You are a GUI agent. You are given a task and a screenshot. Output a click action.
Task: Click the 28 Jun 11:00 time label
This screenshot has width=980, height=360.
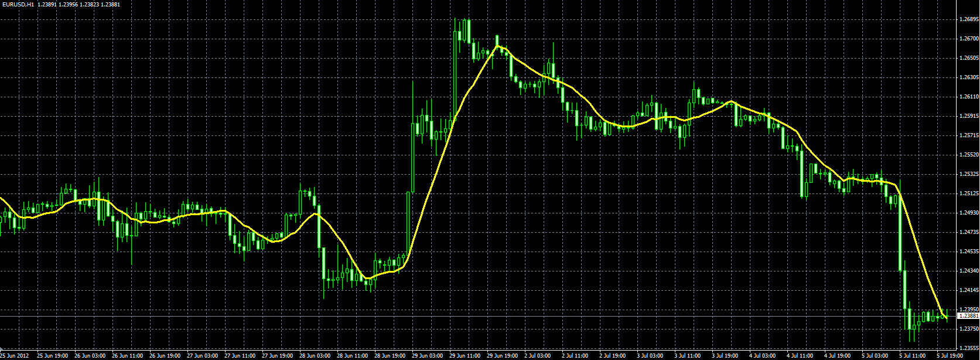pos(352,355)
